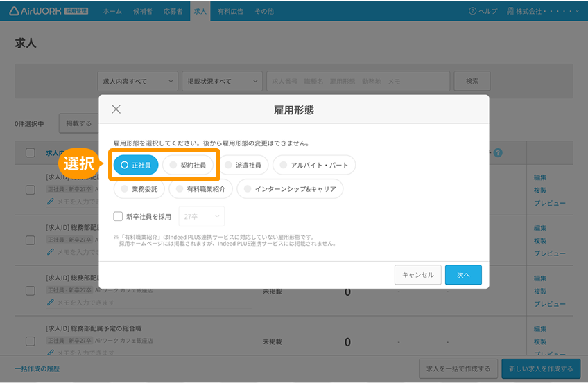Tick the checkbox for the third job row

tap(31, 291)
